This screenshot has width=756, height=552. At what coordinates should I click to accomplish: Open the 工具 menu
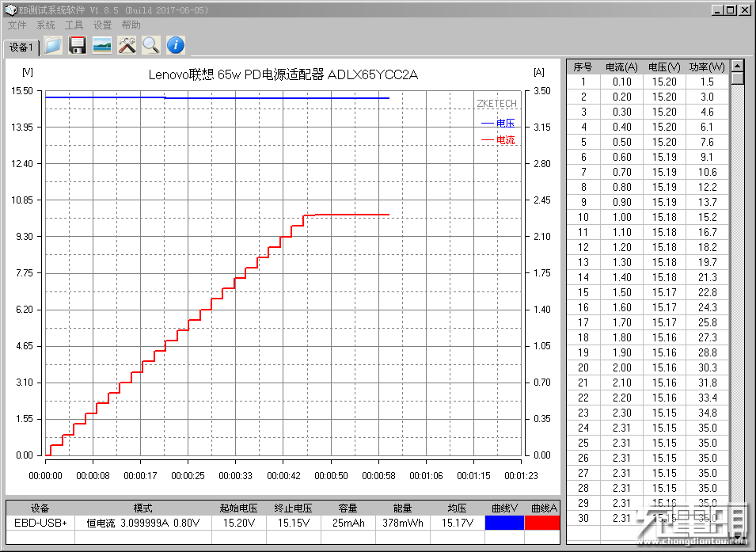[x=74, y=25]
